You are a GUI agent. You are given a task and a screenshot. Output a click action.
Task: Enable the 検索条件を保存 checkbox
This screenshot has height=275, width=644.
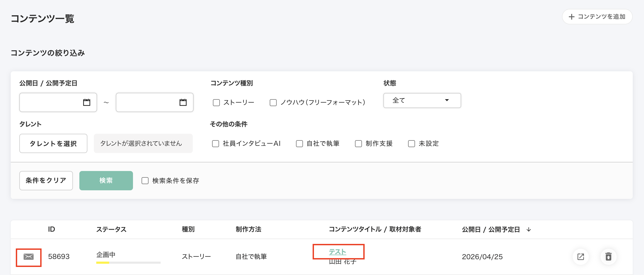[145, 181]
